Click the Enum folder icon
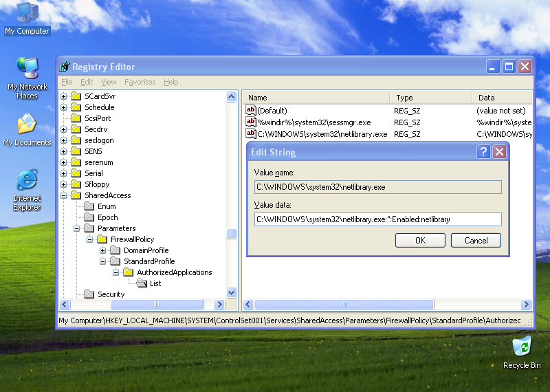The height and width of the screenshot is (392, 550). click(x=89, y=206)
